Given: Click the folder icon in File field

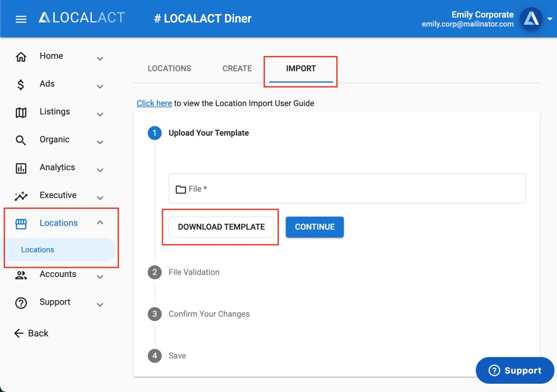Looking at the screenshot, I should pyautogui.click(x=181, y=189).
